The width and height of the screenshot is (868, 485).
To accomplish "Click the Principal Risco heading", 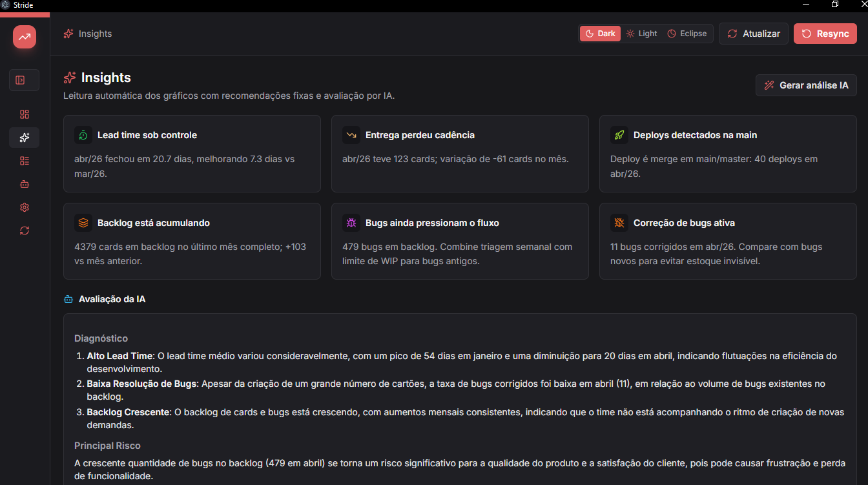I will pos(107,446).
